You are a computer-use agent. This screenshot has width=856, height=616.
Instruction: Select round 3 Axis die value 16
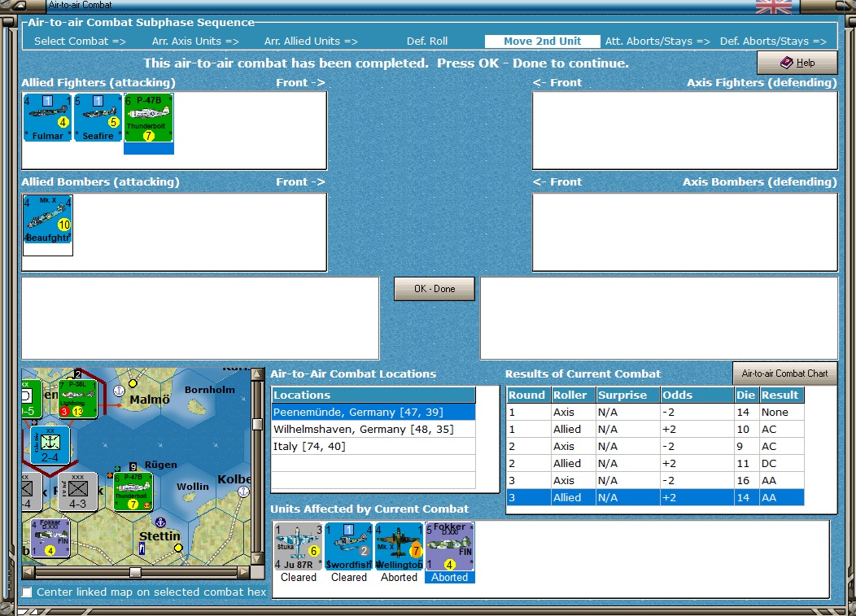745,481
